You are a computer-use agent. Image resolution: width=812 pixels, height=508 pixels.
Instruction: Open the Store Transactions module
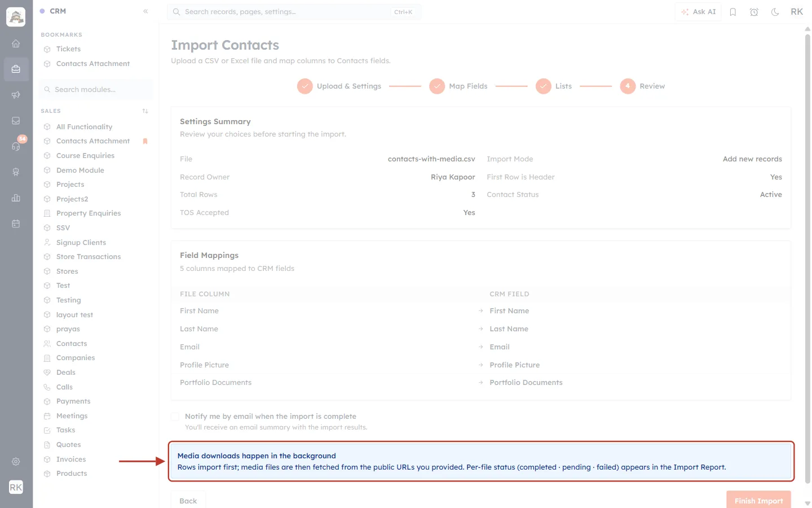(89, 257)
